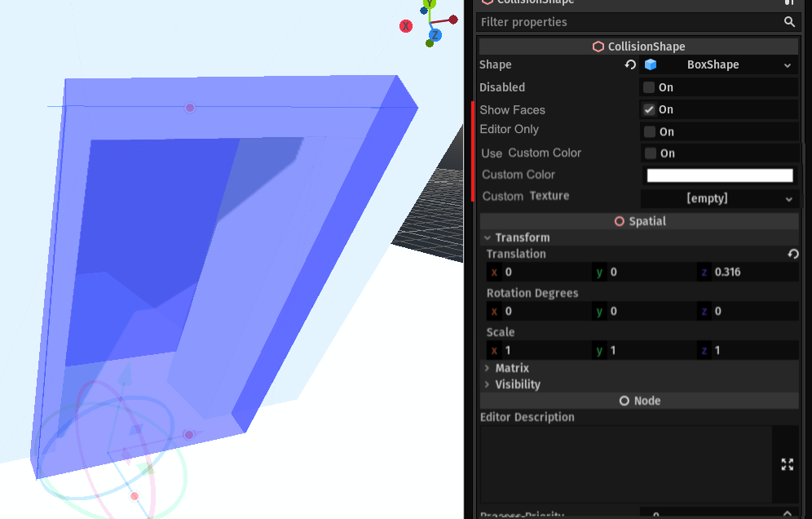Click the magnifier icon in the property filter

[789, 22]
